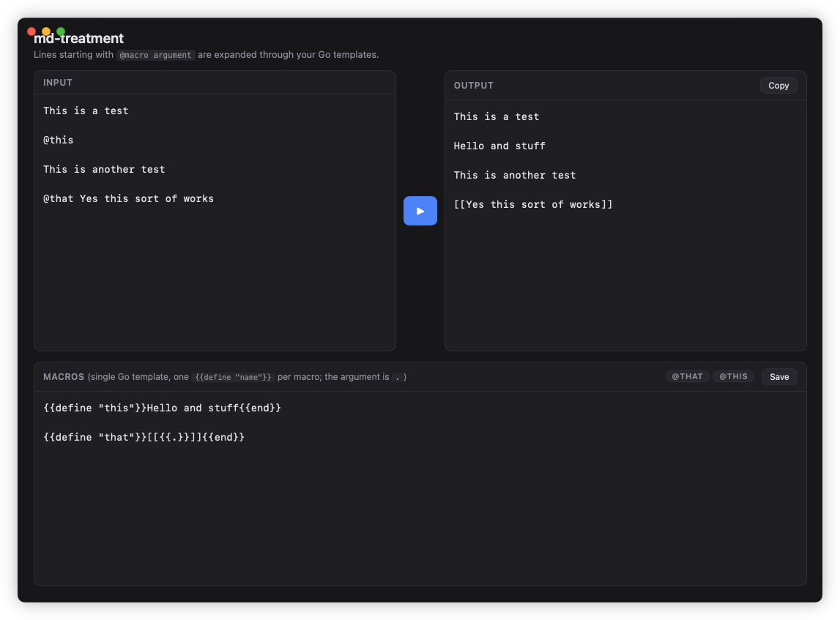
Task: Click output line "This is another test"
Action: click(x=515, y=176)
